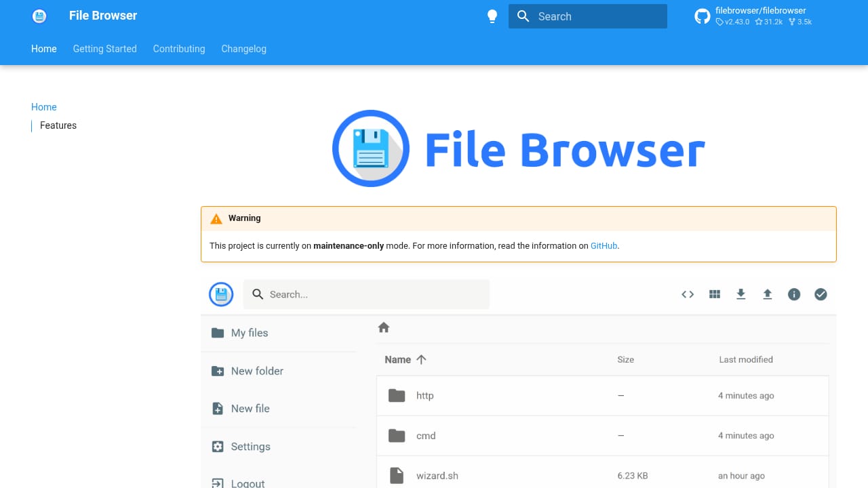Screen dimensions: 868x488
Task: Click the 31.2k stars count
Action: [x=769, y=22]
